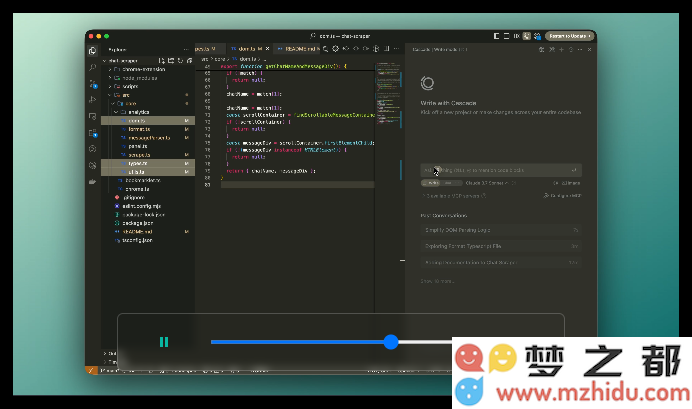
Task: Expand the MCP servers section in Cascade
Action: pos(454,196)
